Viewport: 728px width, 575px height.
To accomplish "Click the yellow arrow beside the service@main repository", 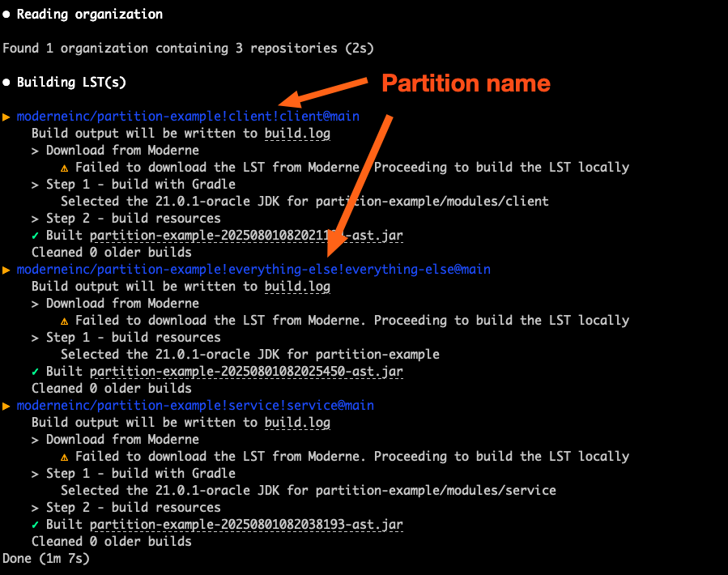I will point(6,406).
